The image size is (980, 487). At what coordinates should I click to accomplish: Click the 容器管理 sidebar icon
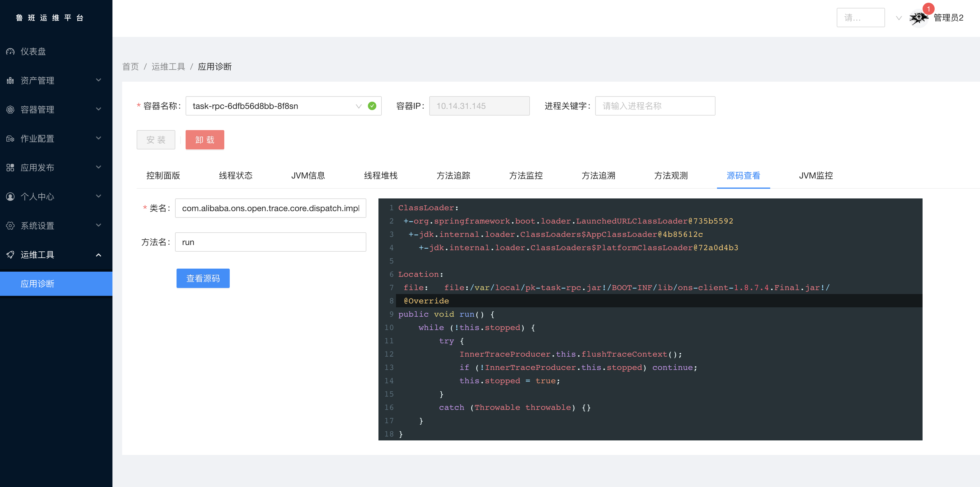point(10,110)
